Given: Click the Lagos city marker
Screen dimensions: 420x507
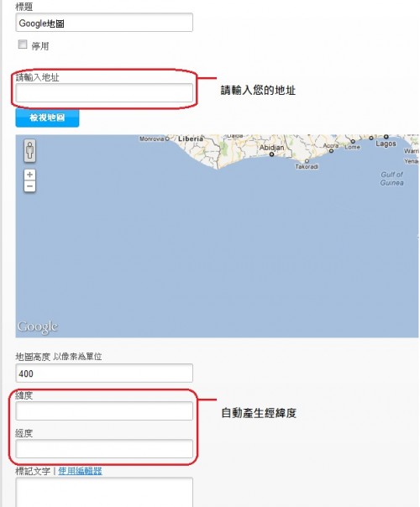Looking at the screenshot, I should pos(386,137).
